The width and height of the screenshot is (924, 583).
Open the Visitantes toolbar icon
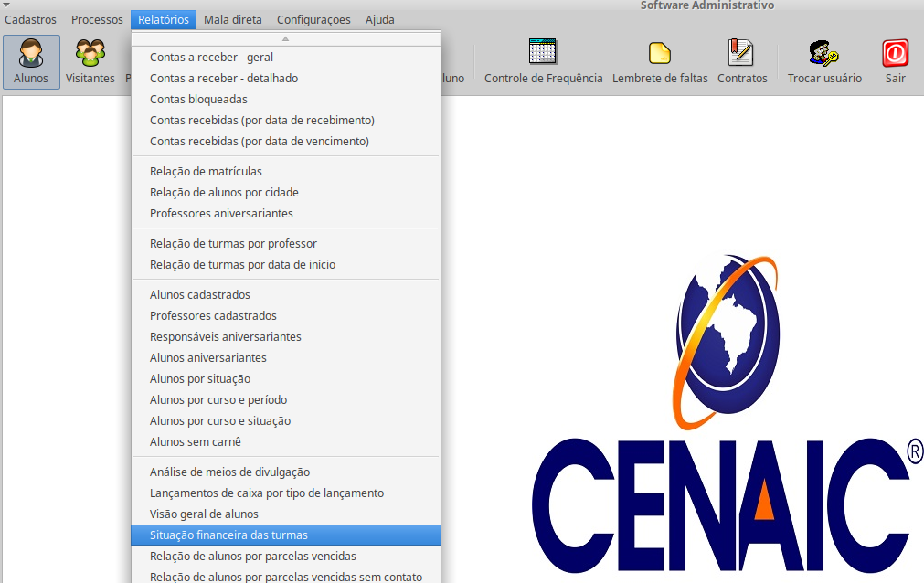[x=90, y=62]
